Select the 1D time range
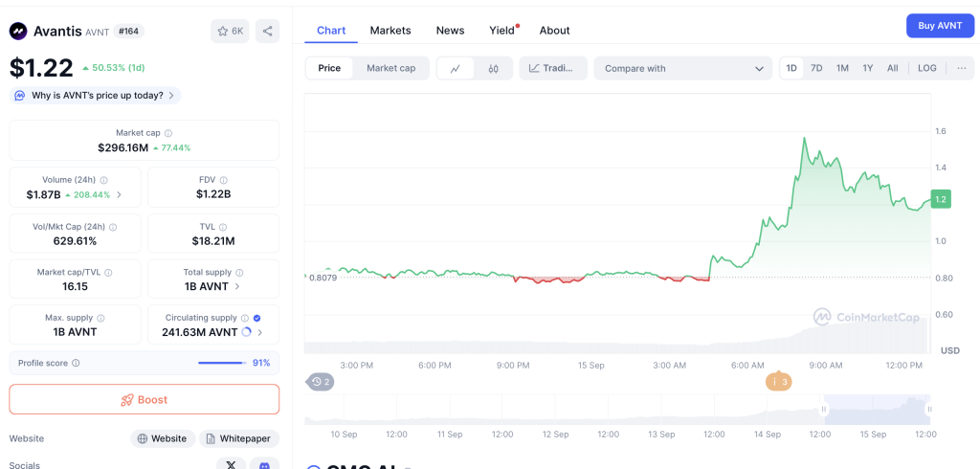The height and width of the screenshot is (469, 980). pos(791,68)
